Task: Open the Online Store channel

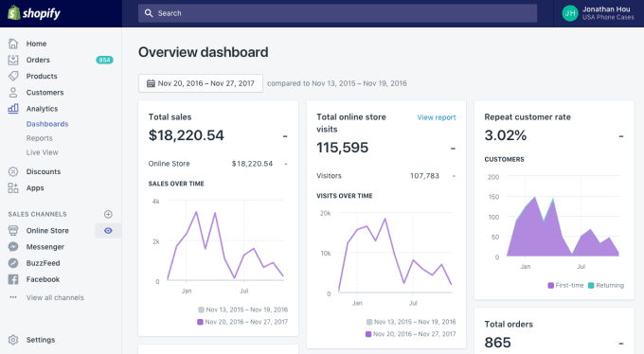Action: pyautogui.click(x=47, y=230)
